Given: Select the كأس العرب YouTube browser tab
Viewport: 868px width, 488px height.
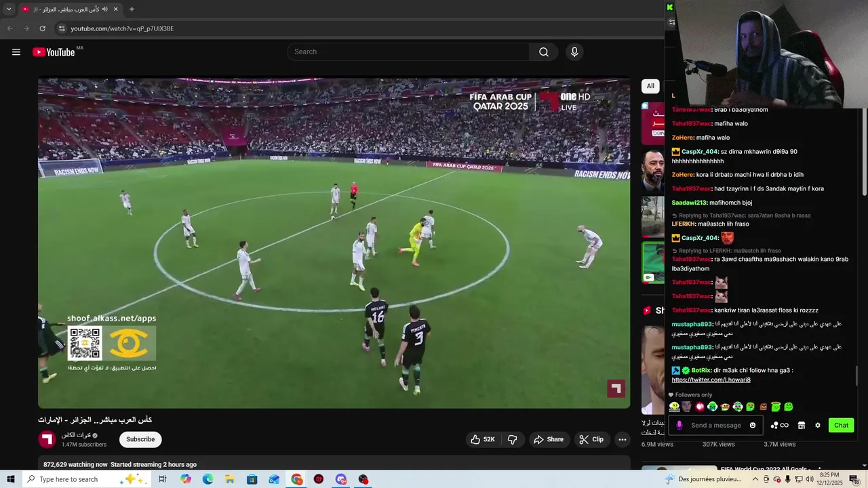Looking at the screenshot, I should [70, 9].
